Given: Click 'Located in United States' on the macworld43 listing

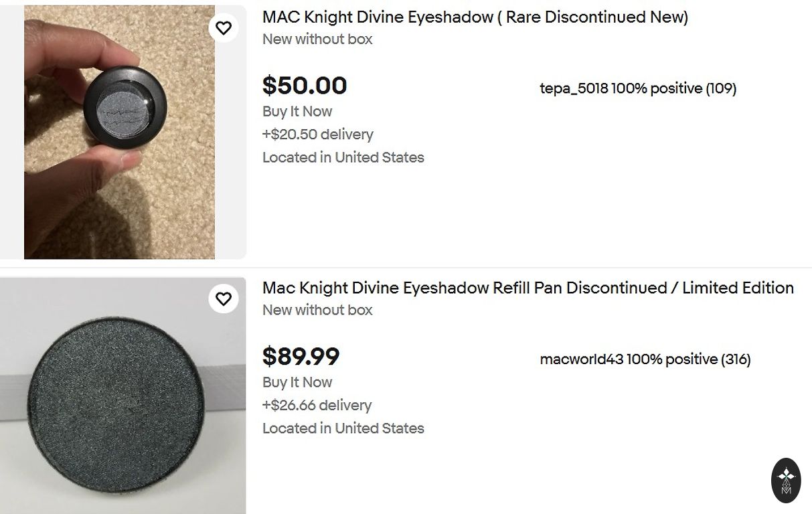Looking at the screenshot, I should click(x=343, y=429).
